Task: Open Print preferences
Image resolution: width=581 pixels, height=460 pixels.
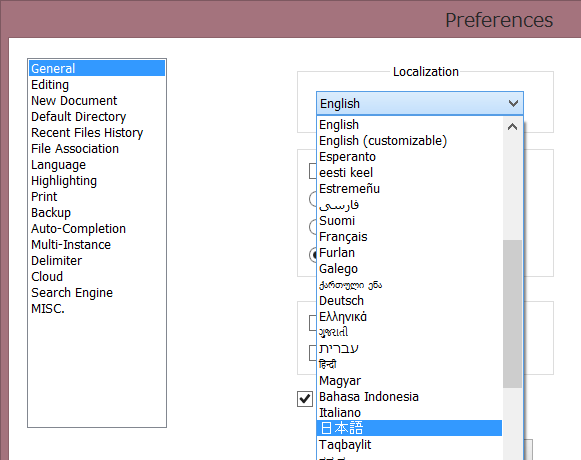Action: coord(97,196)
